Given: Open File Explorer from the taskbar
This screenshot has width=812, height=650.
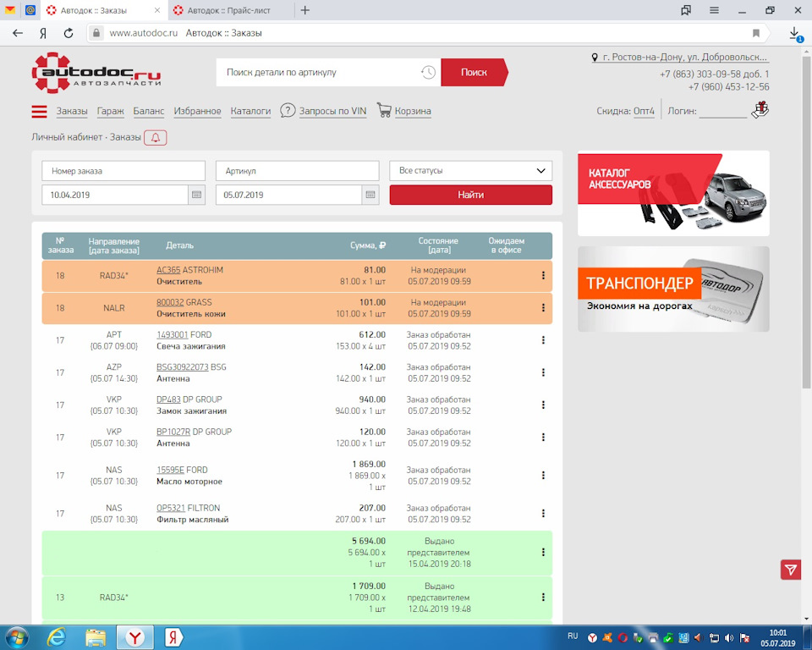Looking at the screenshot, I should (96, 637).
